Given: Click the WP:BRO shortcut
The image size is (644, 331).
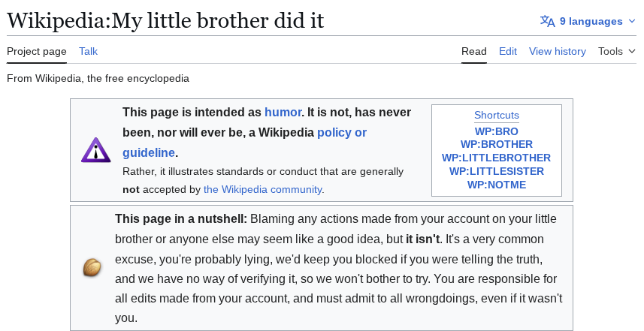Looking at the screenshot, I should pos(497,131).
